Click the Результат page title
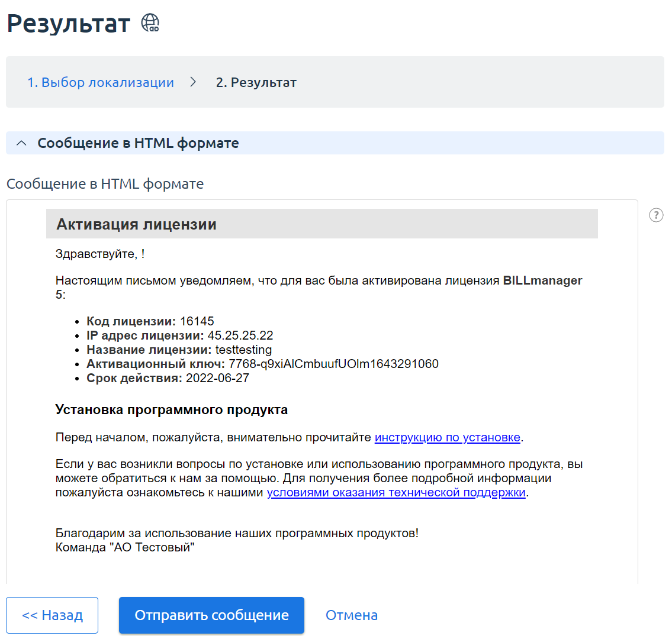This screenshot has width=672, height=636. 69,24
